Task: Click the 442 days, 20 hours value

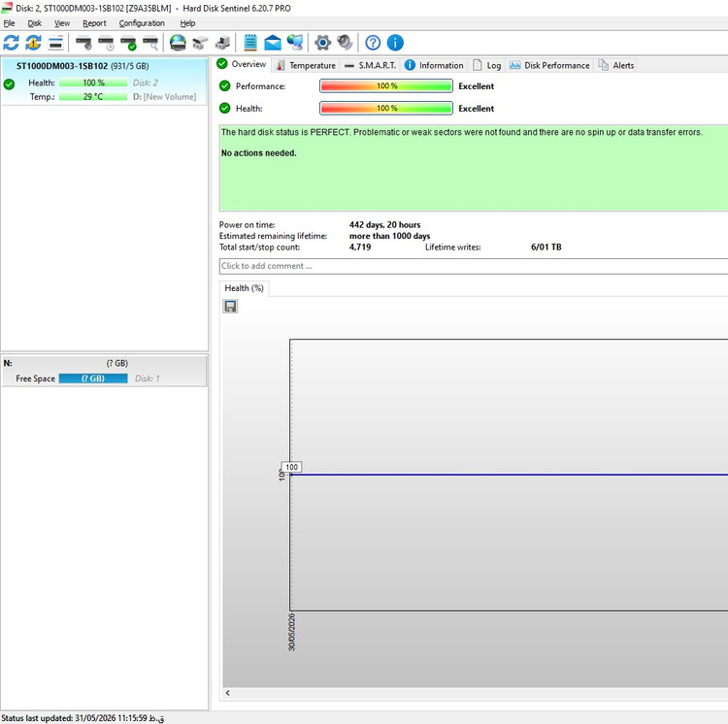Action: (385, 224)
